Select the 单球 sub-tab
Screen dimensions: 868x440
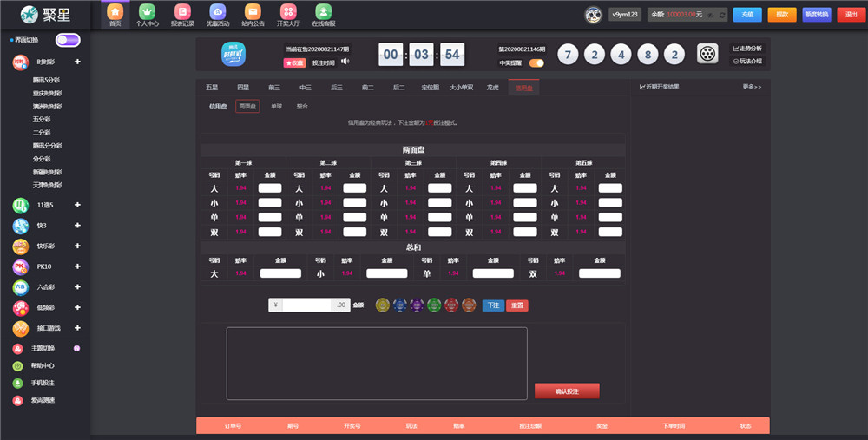coord(276,107)
